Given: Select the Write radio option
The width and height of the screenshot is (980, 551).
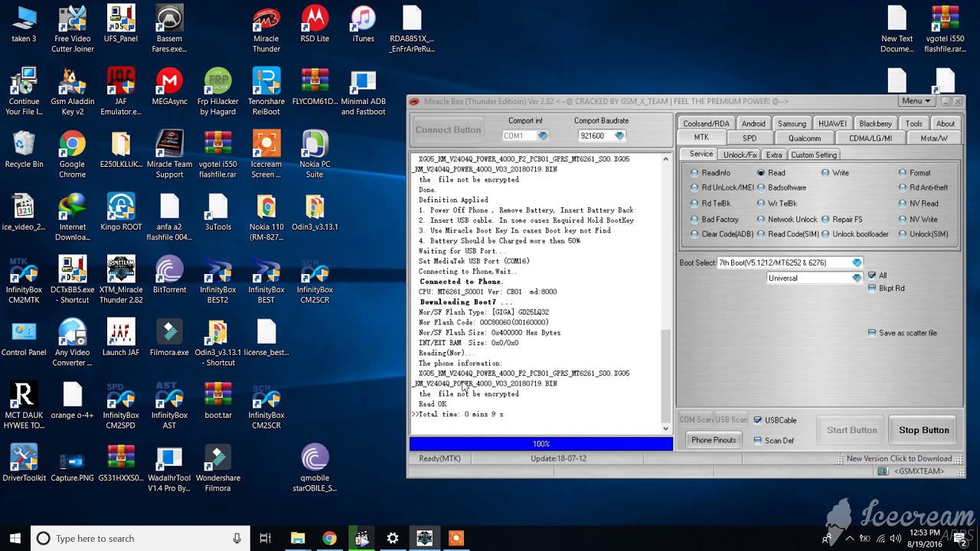Looking at the screenshot, I should pos(835,173).
